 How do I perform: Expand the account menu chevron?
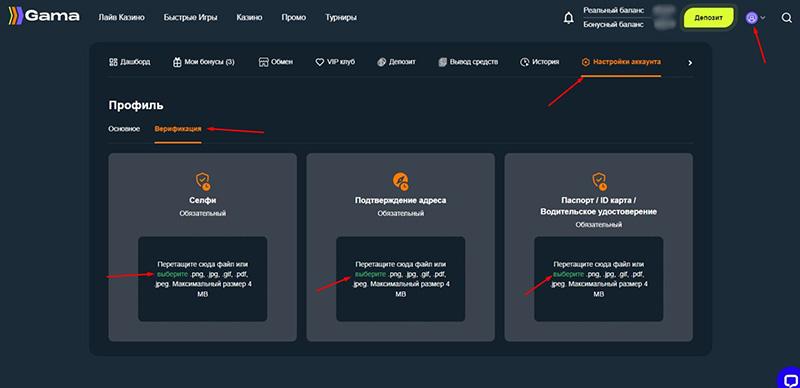click(763, 18)
